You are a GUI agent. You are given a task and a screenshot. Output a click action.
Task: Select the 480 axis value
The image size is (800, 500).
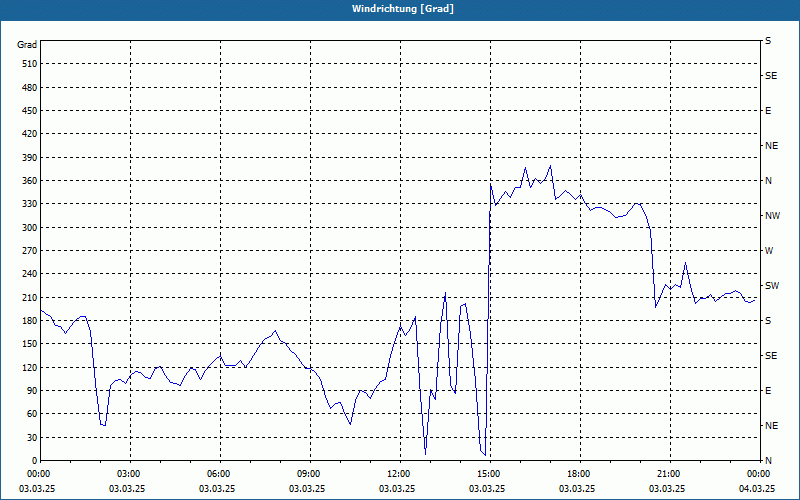(30, 88)
